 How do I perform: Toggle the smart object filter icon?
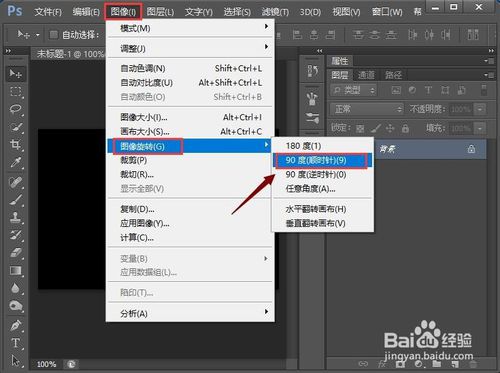click(462, 90)
